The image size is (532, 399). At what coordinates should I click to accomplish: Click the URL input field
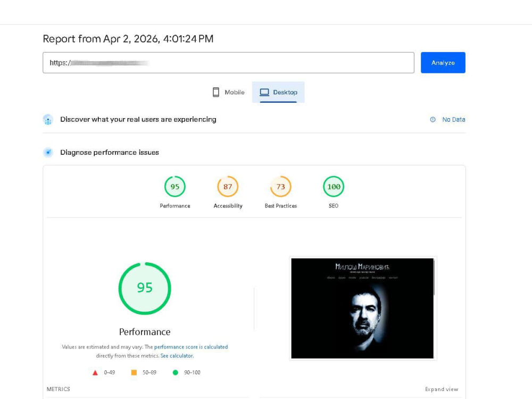(x=228, y=62)
